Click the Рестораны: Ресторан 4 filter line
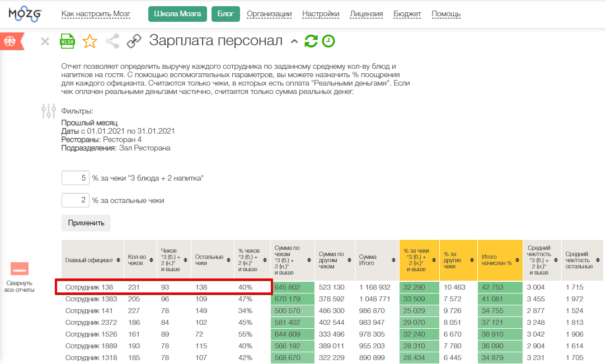Screen dimensions: 606x364 tap(101, 139)
